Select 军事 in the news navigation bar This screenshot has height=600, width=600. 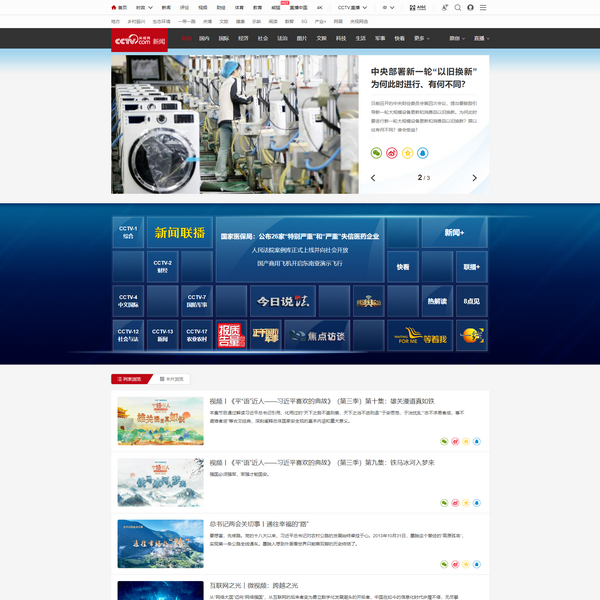379,38
